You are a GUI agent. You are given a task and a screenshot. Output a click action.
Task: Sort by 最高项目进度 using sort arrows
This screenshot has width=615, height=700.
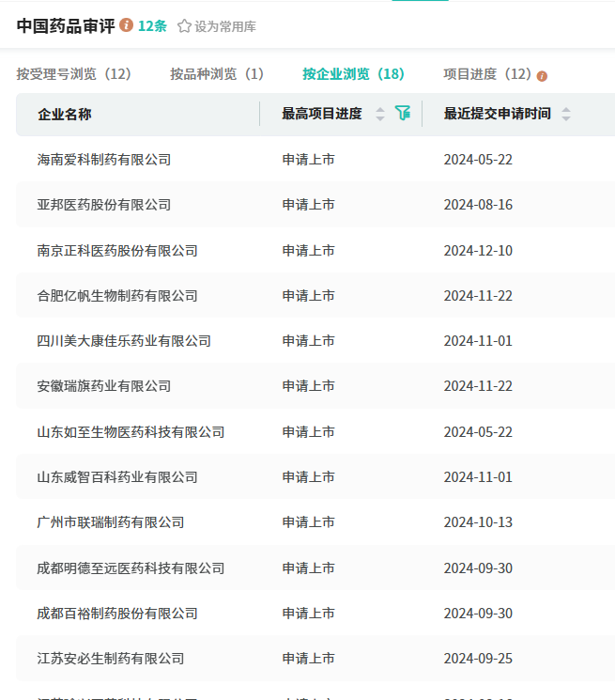[380, 114]
